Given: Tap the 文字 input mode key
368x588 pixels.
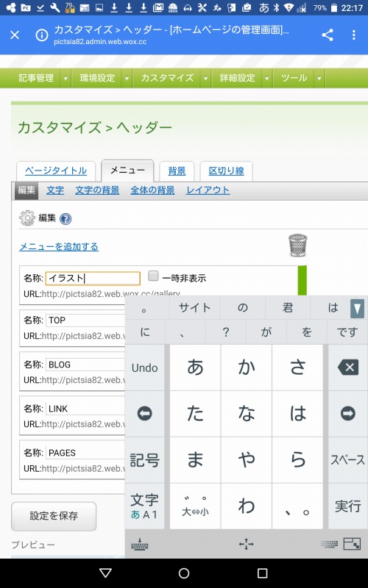Looking at the screenshot, I should point(144,506).
